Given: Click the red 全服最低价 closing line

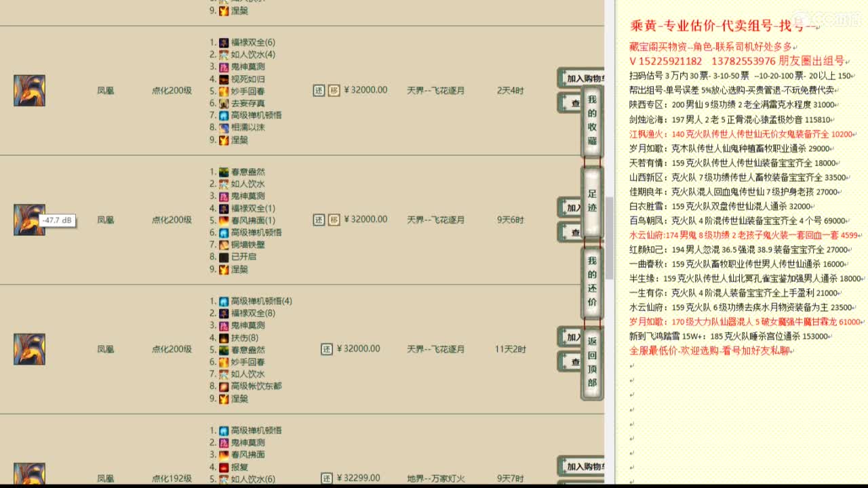Looking at the screenshot, I should click(711, 350).
